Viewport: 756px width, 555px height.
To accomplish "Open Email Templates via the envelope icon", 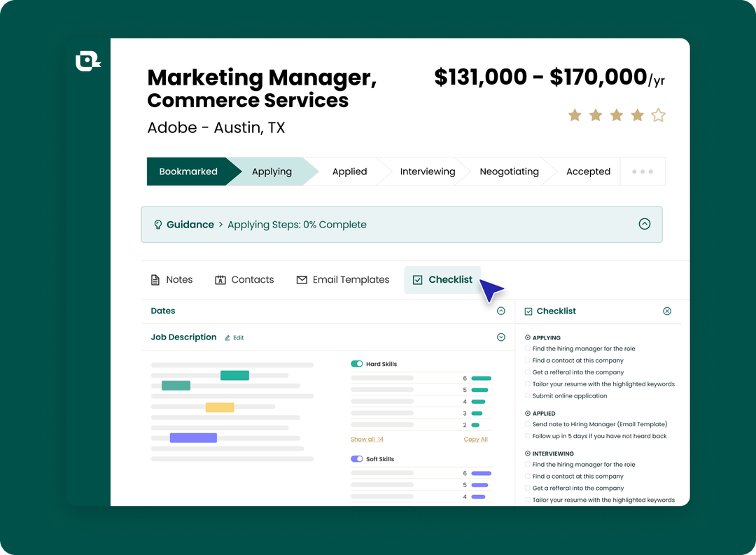I will [x=301, y=279].
